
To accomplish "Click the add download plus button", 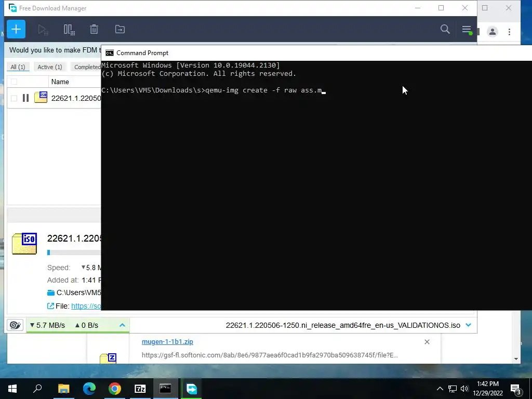I will coord(16,29).
